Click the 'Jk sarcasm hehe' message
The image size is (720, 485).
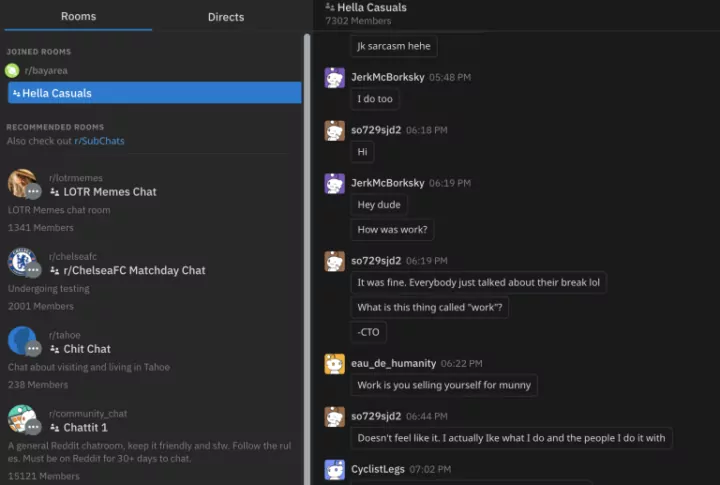[394, 46]
